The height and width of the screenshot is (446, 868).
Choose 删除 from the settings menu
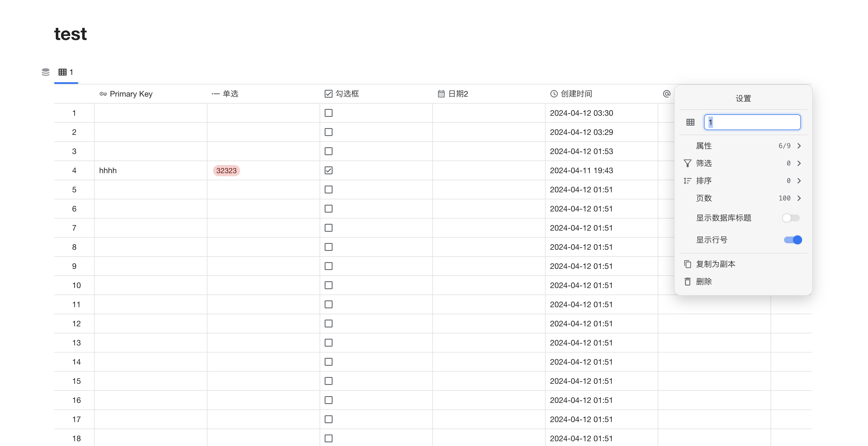coord(704,281)
